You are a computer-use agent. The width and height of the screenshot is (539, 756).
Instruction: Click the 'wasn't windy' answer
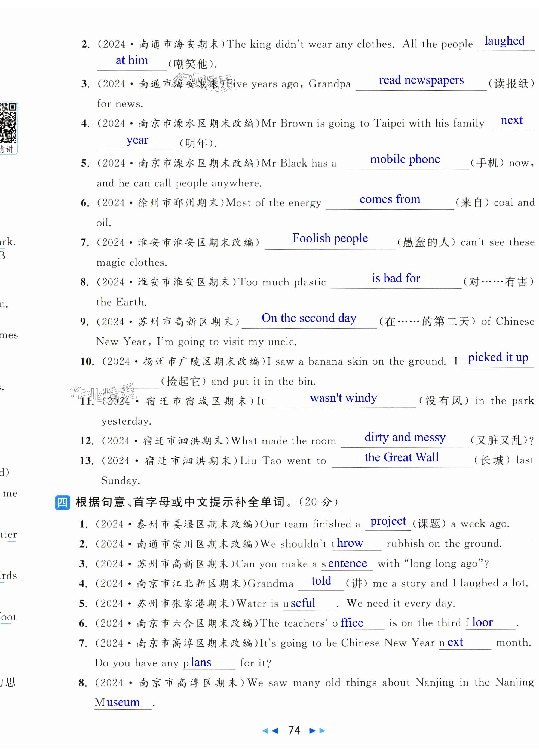click(x=343, y=398)
